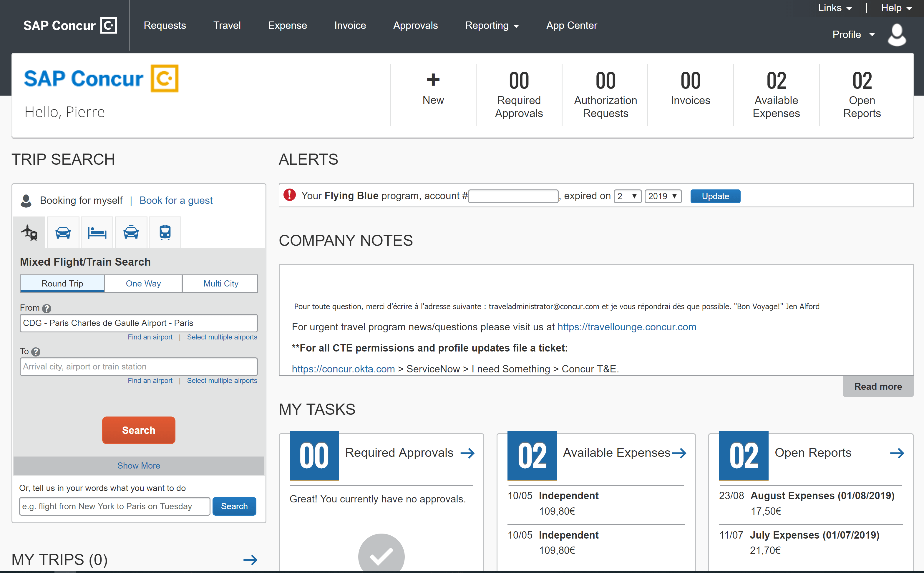Select the train booking icon
924x573 pixels.
click(165, 232)
